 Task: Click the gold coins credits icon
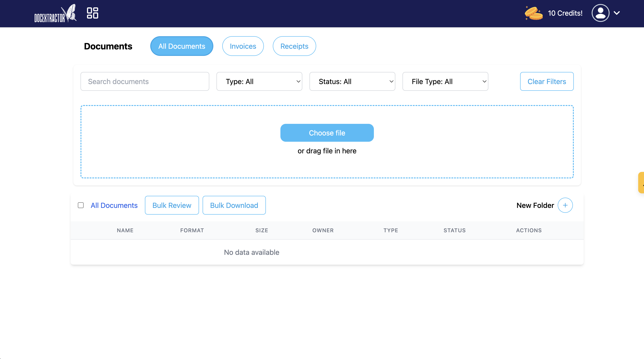[534, 13]
